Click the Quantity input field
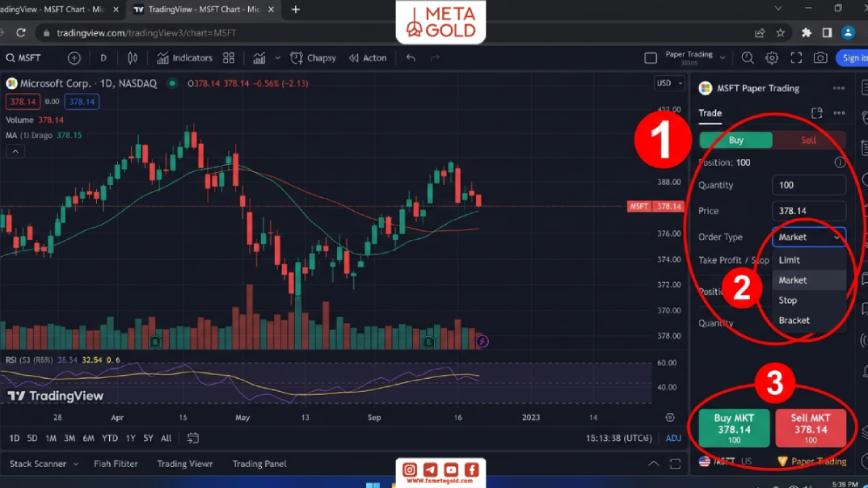The height and width of the screenshot is (488, 868). coord(809,185)
